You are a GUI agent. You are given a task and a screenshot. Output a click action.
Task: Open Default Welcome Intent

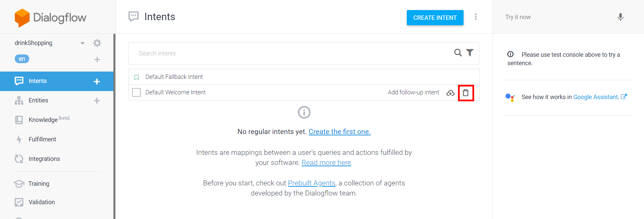(x=175, y=92)
